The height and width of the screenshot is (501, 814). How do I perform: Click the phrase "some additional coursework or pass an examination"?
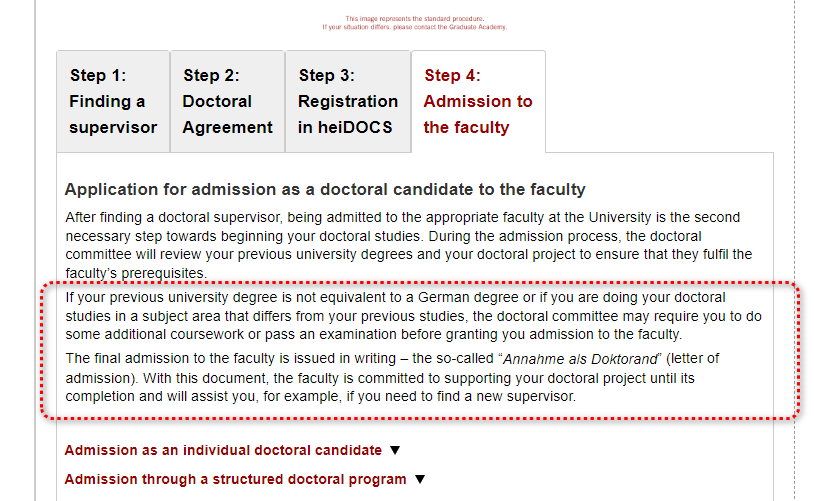click(237, 334)
